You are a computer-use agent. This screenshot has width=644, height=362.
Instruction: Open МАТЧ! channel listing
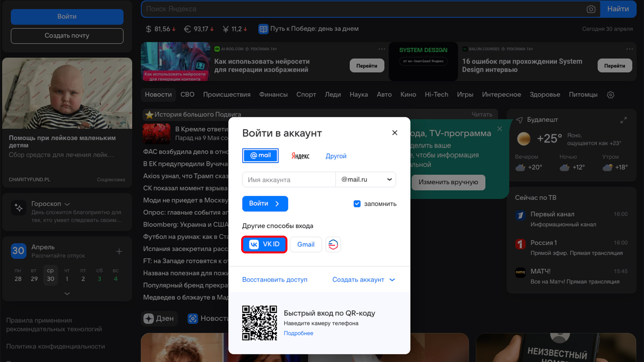[x=572, y=276]
